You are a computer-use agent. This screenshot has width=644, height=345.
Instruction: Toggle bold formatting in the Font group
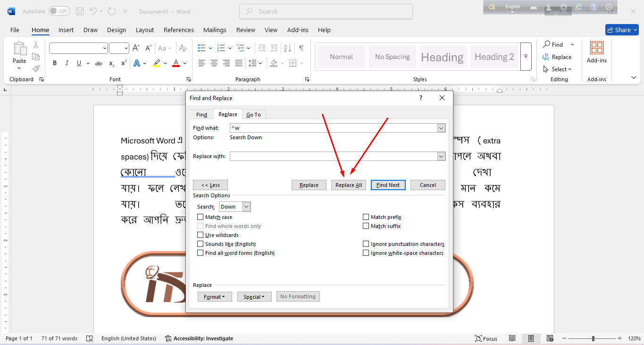tap(54, 62)
